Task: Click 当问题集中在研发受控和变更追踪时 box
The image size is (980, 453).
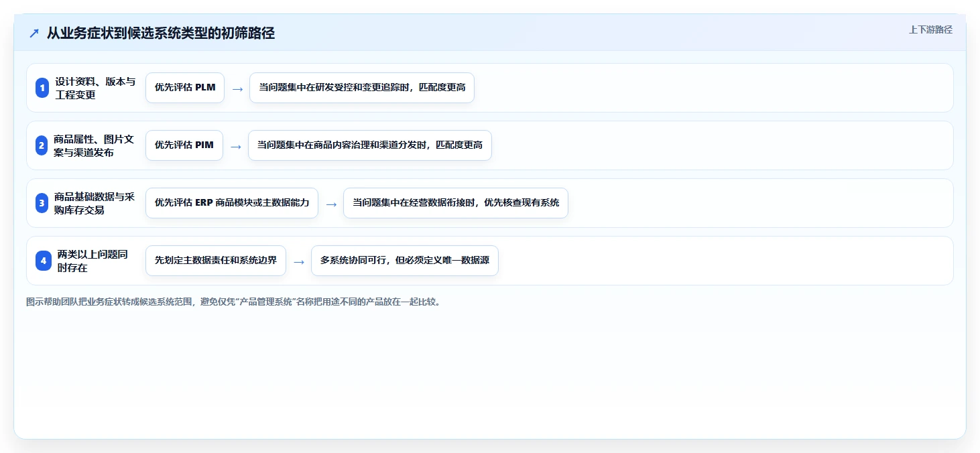Action: click(362, 88)
